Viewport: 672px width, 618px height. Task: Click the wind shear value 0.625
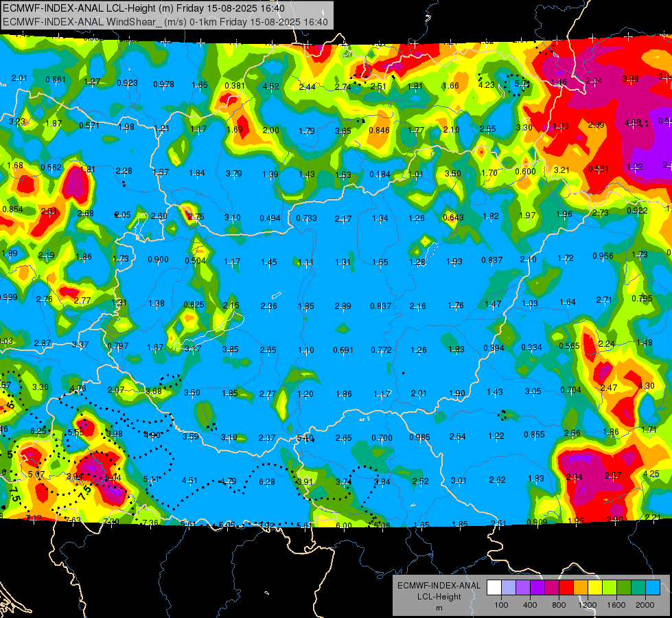click(x=194, y=304)
